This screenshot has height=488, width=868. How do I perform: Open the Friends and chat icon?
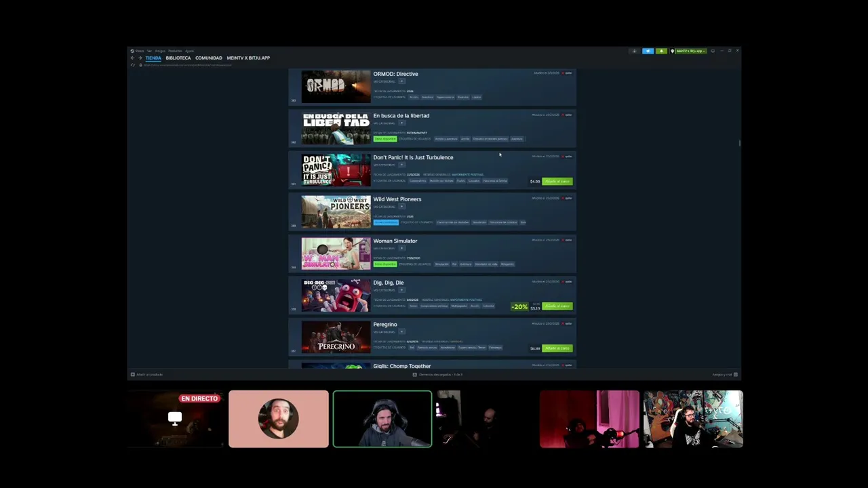click(x=735, y=375)
